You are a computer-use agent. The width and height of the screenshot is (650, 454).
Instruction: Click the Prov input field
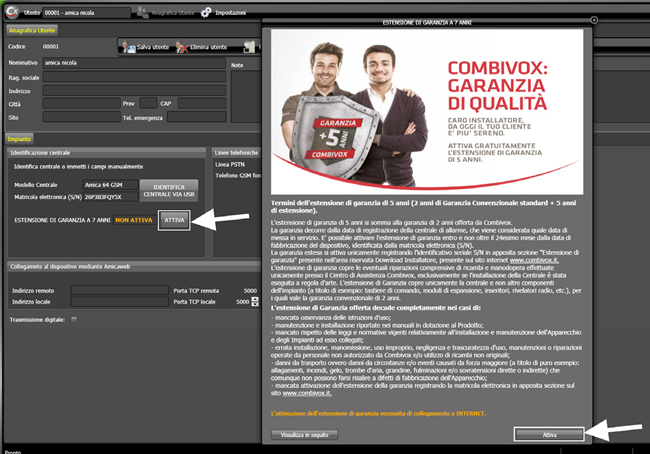coord(148,103)
